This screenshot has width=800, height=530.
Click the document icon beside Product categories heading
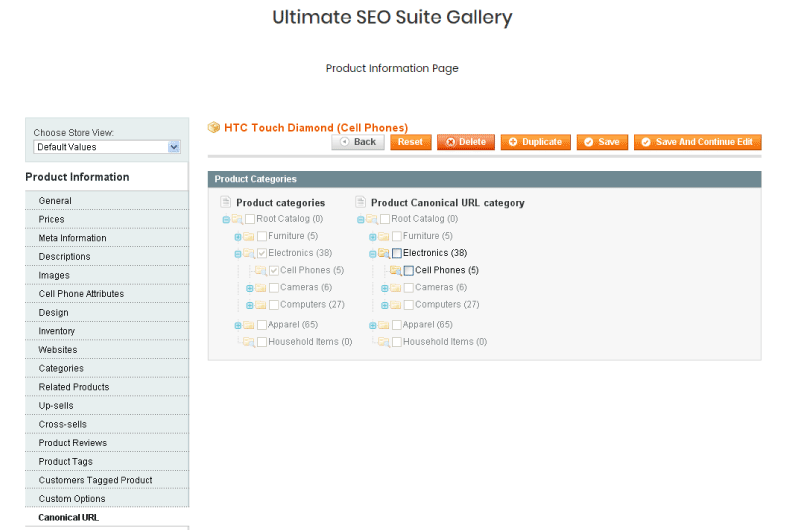tap(226, 202)
